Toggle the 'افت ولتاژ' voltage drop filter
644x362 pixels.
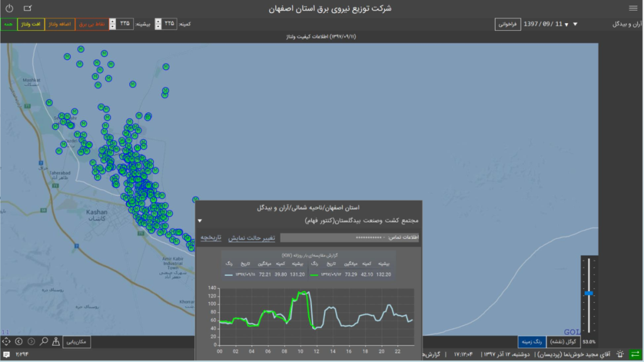pyautogui.click(x=31, y=24)
